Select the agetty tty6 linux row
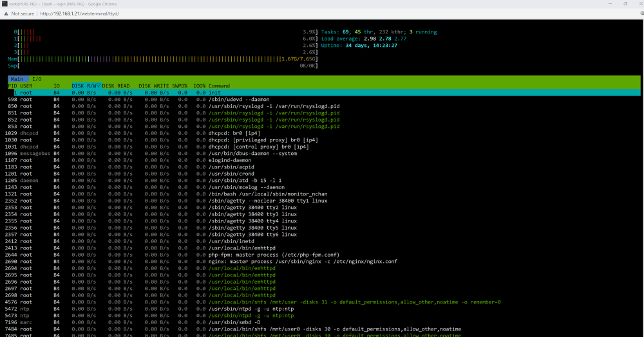The width and height of the screenshot is (644, 337). point(324,235)
